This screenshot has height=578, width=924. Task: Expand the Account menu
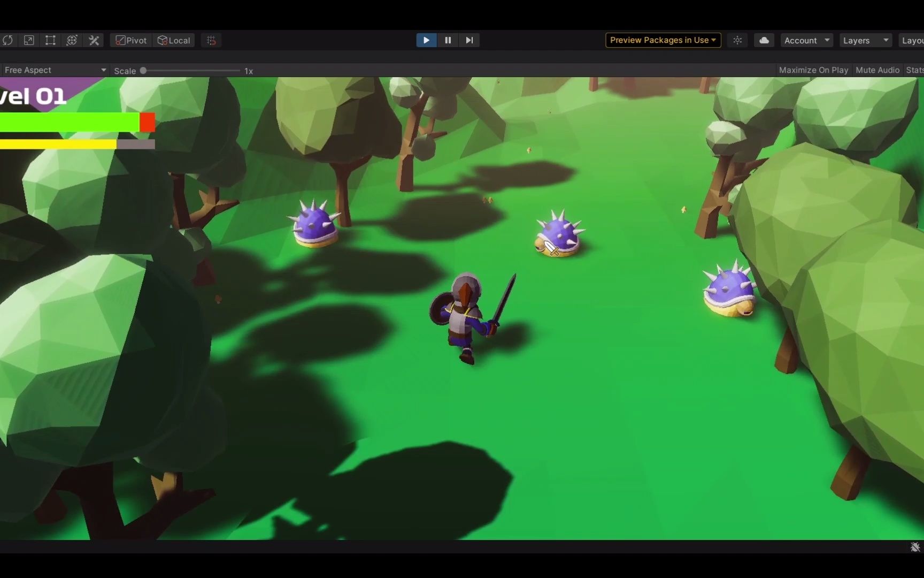coord(806,40)
